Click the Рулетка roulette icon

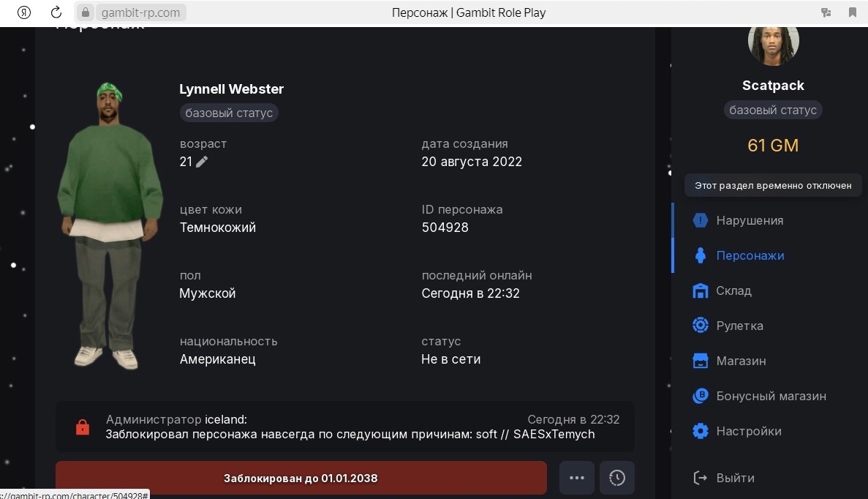click(701, 326)
